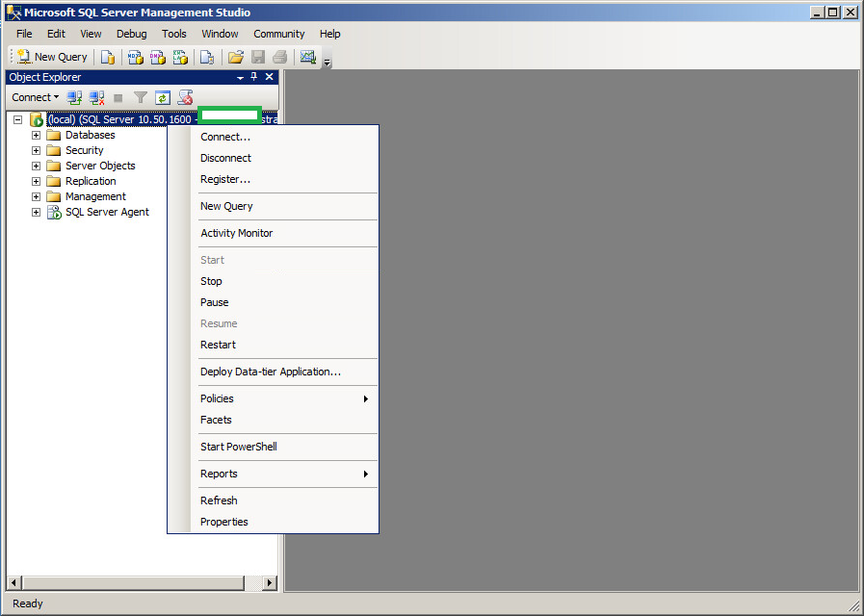Click the Refresh icon in Object Explorer toolbar
The height and width of the screenshot is (616, 864).
point(163,98)
